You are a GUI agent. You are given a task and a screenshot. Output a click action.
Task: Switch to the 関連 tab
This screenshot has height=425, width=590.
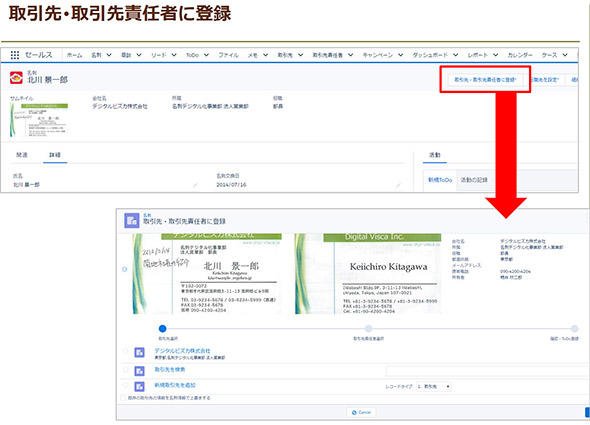[x=22, y=155]
